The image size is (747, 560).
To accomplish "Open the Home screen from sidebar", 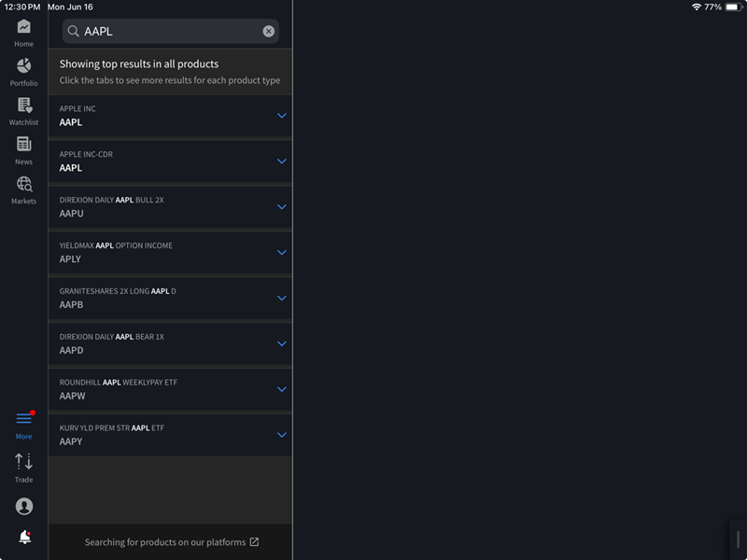I will point(23,31).
